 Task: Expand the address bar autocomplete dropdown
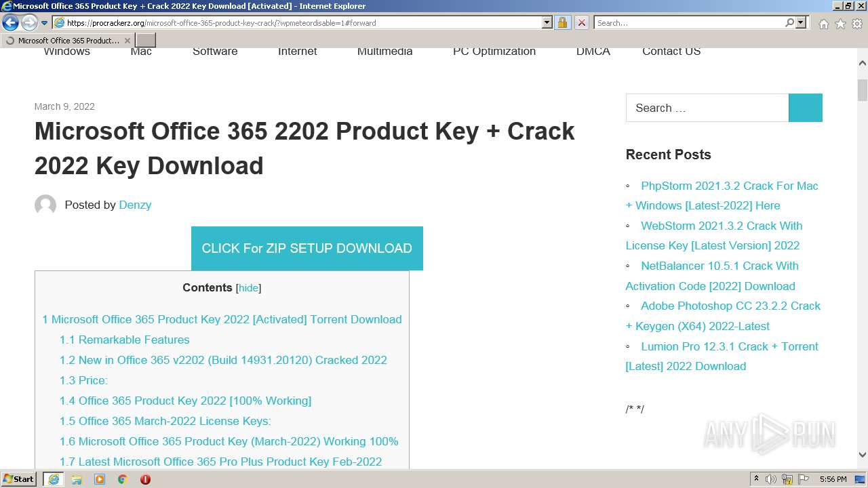(547, 22)
